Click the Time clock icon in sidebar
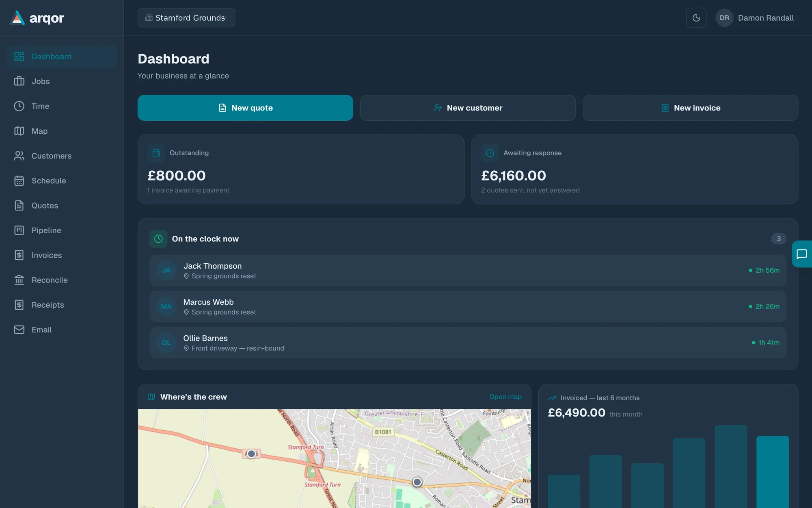812x508 pixels. coord(19,106)
